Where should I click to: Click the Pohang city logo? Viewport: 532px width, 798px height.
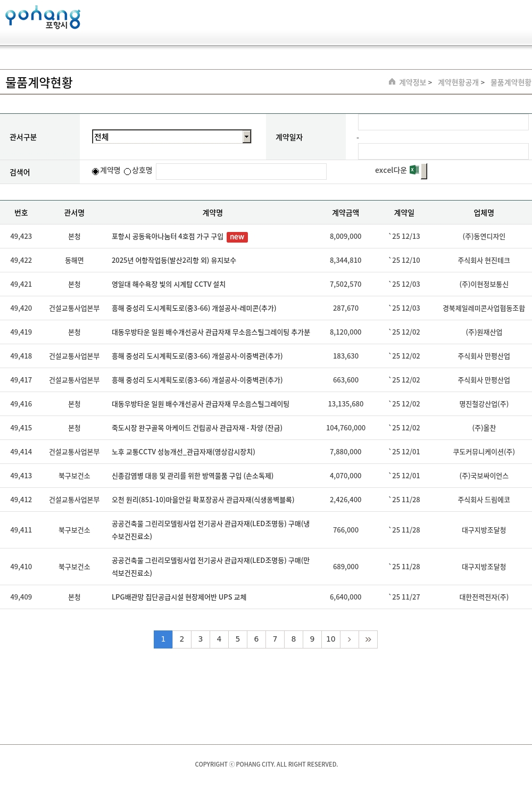click(43, 18)
